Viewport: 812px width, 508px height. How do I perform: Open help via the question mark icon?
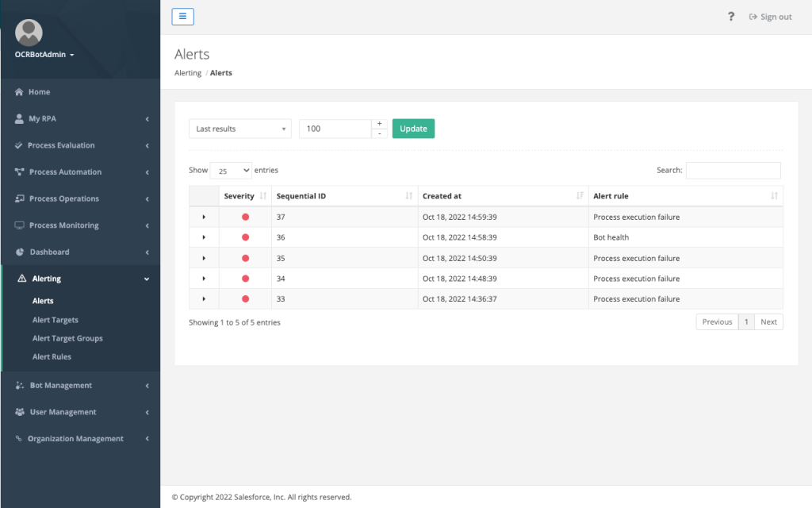tap(730, 17)
